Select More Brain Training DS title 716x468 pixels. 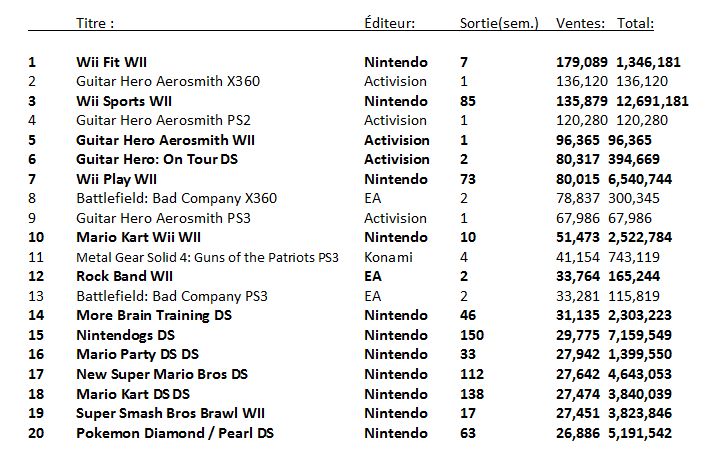154,316
